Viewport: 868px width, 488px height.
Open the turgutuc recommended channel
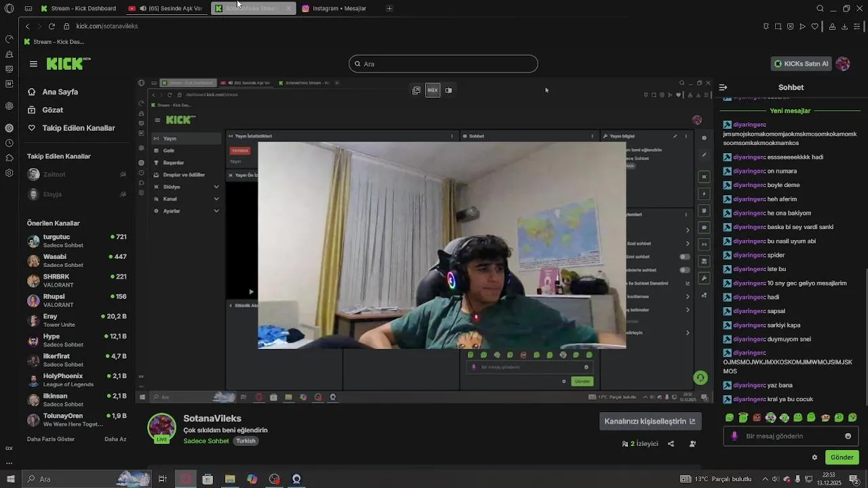click(77, 241)
